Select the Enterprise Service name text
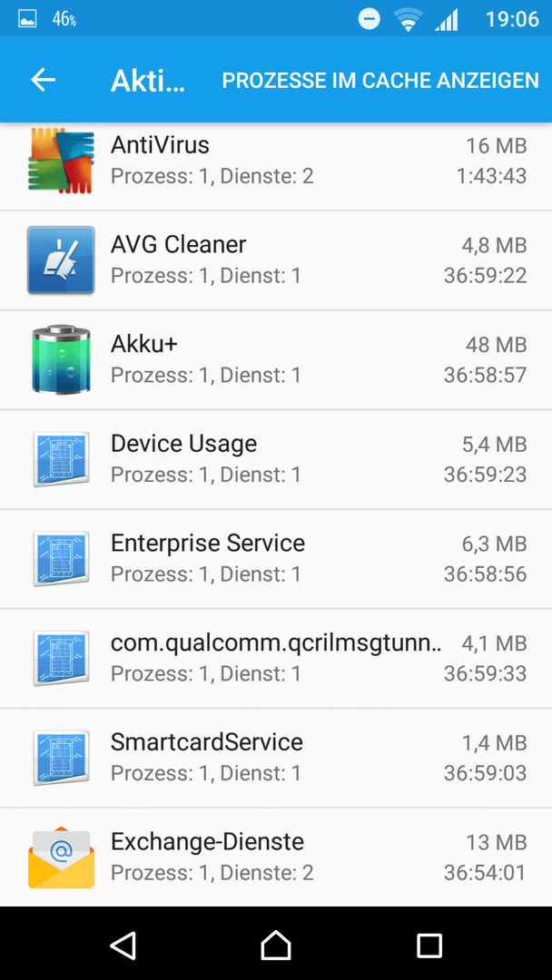 208,544
